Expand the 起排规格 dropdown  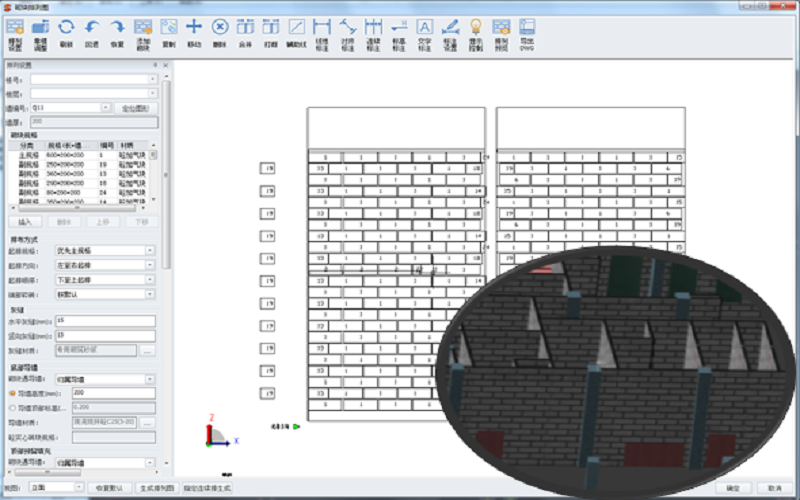pyautogui.click(x=105, y=251)
